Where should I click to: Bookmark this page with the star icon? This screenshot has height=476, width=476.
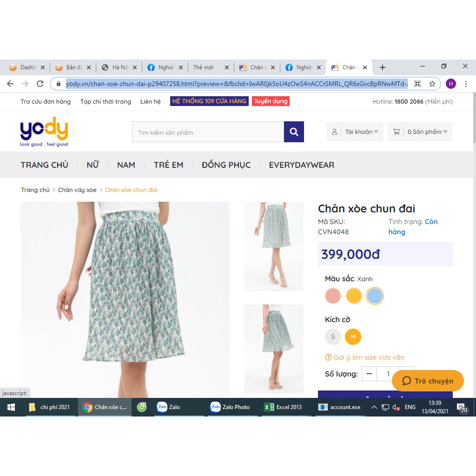[432, 84]
